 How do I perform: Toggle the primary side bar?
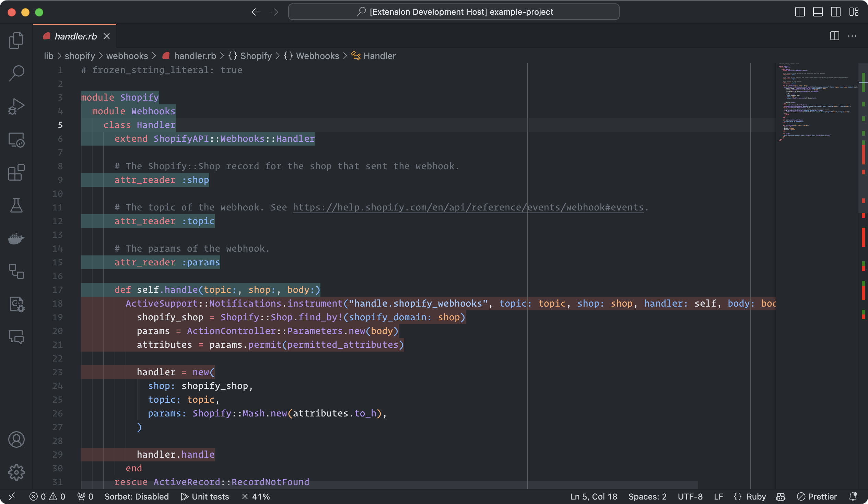pyautogui.click(x=800, y=12)
